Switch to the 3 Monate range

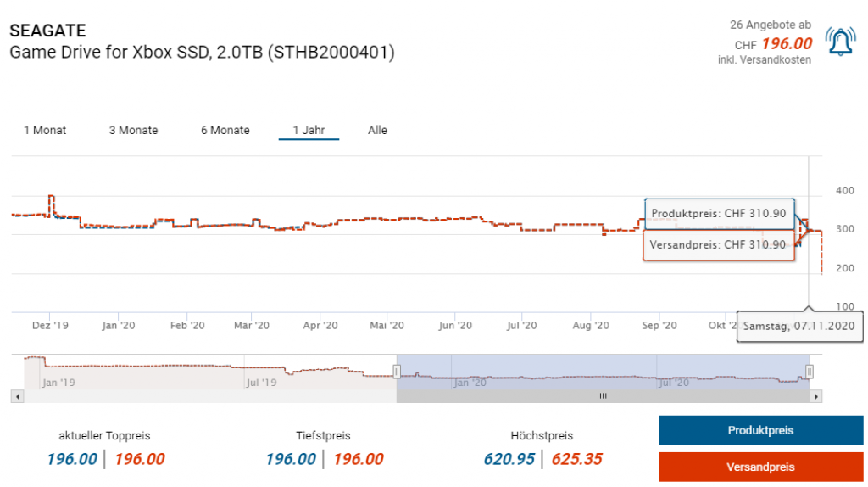click(x=133, y=130)
